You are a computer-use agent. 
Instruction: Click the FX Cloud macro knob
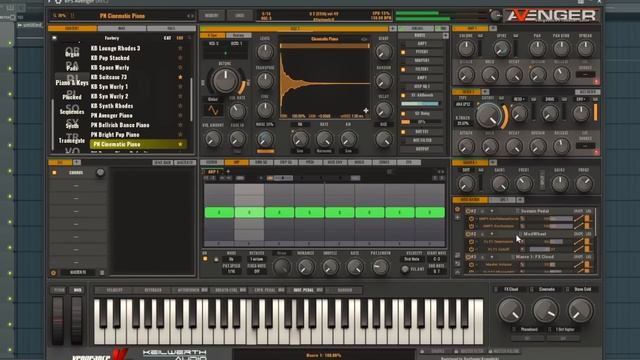[x=510, y=310]
